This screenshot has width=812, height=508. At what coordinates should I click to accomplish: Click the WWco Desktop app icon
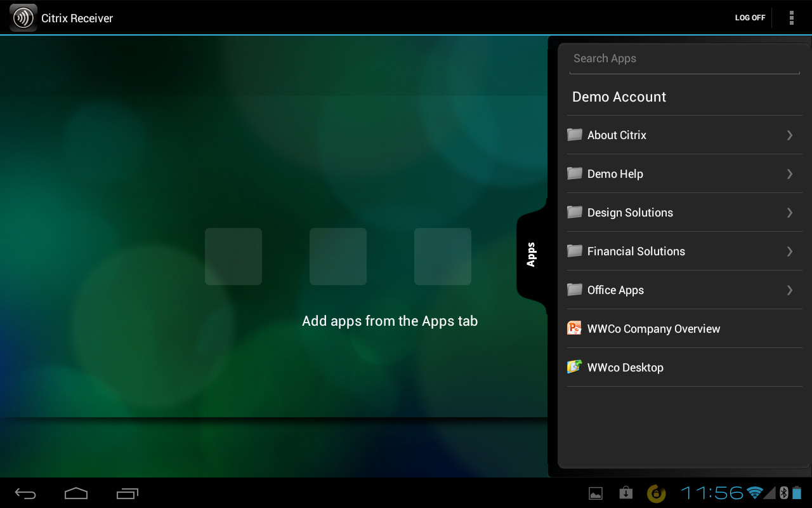pos(575,367)
